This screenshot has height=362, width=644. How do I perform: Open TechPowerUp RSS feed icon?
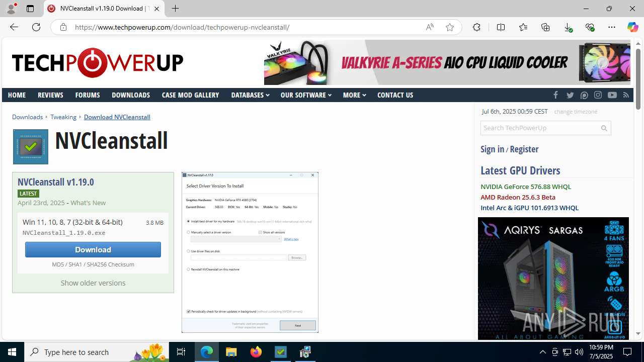click(626, 95)
